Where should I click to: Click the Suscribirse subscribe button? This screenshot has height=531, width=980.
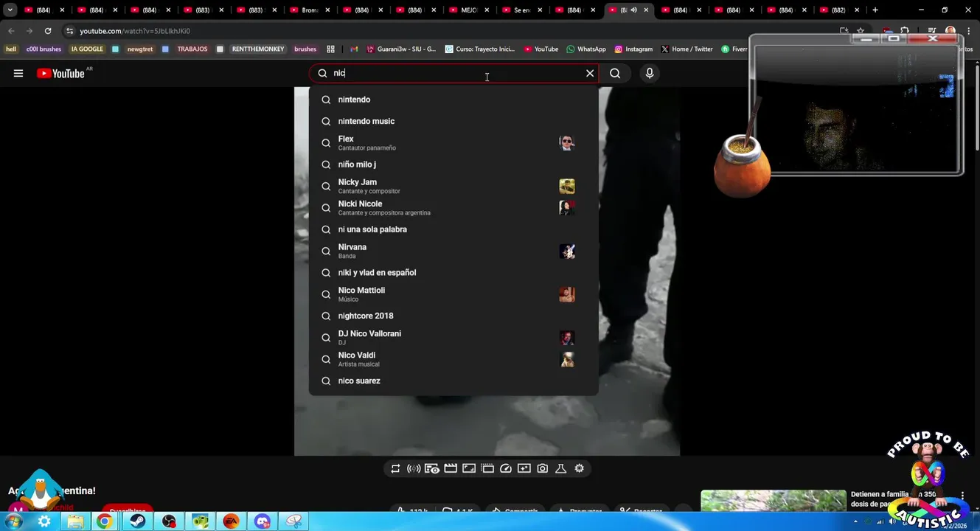pyautogui.click(x=128, y=508)
